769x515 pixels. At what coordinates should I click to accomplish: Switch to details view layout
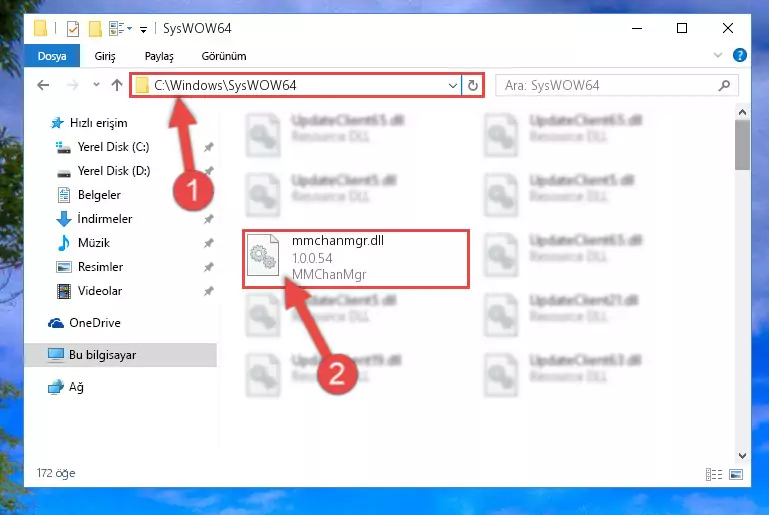pos(714,474)
